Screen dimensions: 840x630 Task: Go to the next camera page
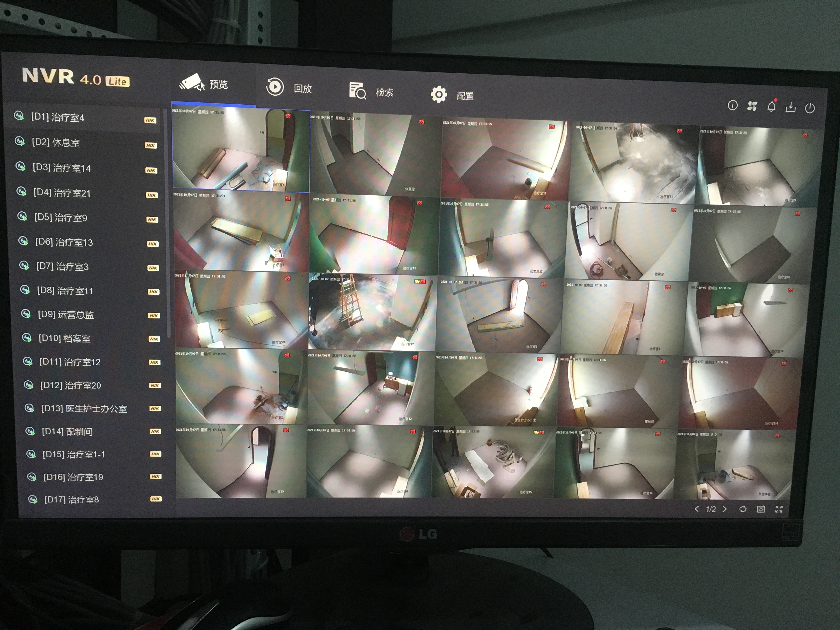(x=725, y=509)
